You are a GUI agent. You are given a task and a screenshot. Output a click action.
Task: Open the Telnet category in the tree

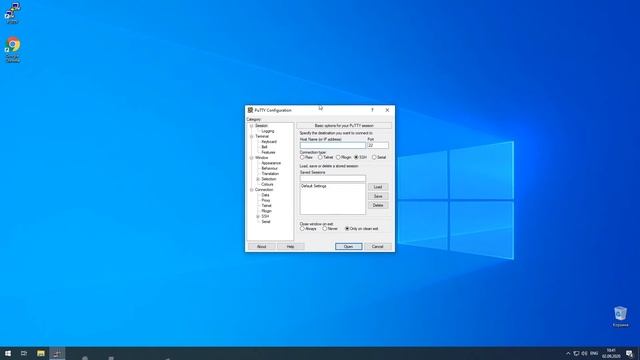coord(267,206)
